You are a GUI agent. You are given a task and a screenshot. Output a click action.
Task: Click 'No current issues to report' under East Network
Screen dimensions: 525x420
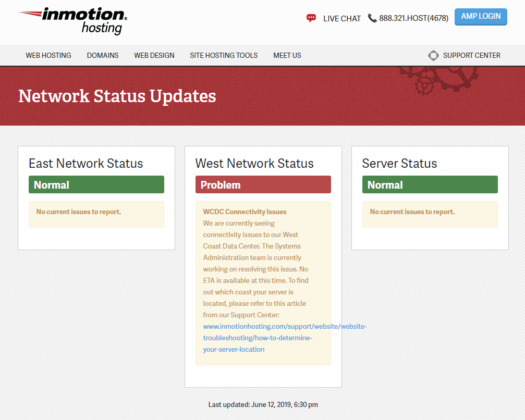point(79,212)
